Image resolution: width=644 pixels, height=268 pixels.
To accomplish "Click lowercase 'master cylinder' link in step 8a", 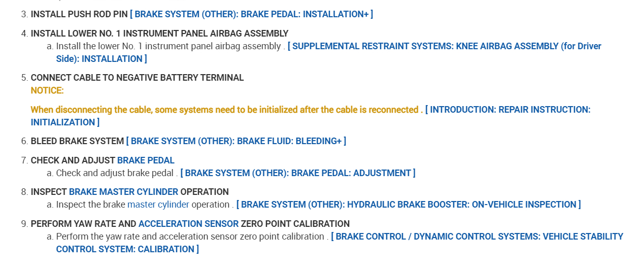I will 158,205.
